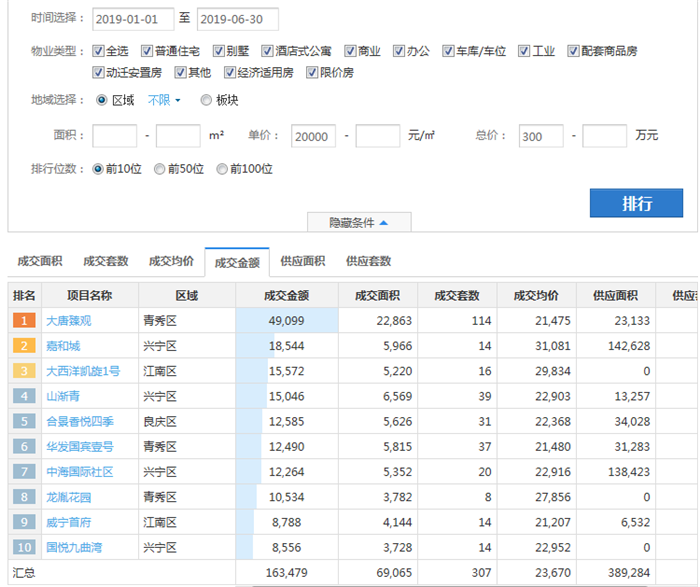Switch to the 成交均价 tab
Screen dimensions: 700x587
tap(171, 261)
